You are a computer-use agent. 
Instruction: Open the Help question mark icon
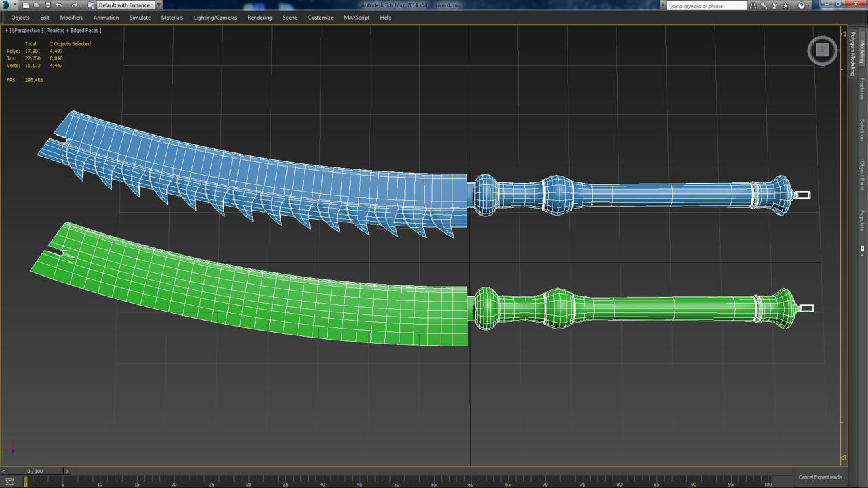(801, 5)
